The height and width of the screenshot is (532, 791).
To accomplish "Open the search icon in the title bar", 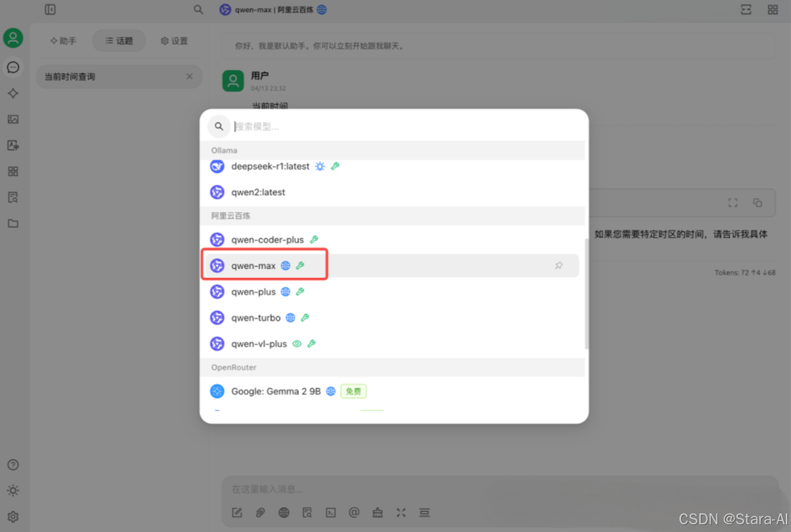I will (199, 10).
